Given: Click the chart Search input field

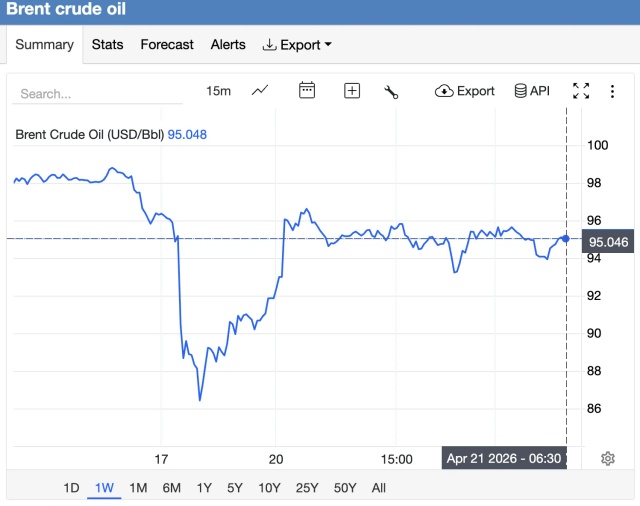Looking at the screenshot, I should pos(98,94).
